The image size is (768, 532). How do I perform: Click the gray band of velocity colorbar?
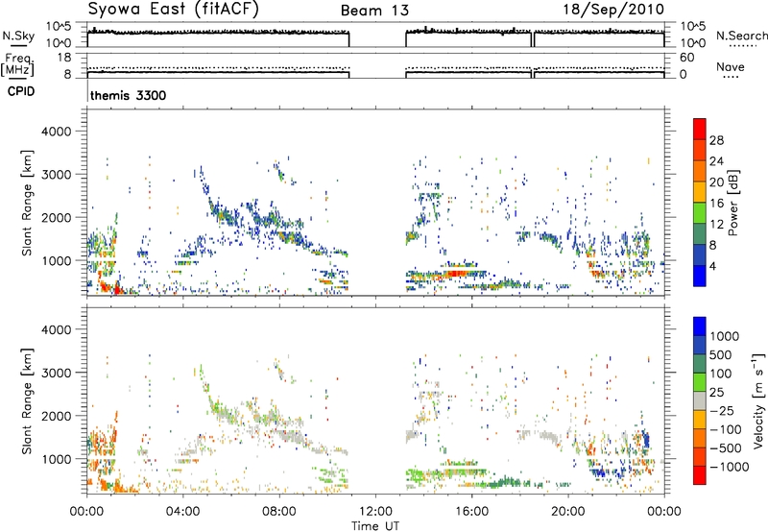(x=700, y=400)
